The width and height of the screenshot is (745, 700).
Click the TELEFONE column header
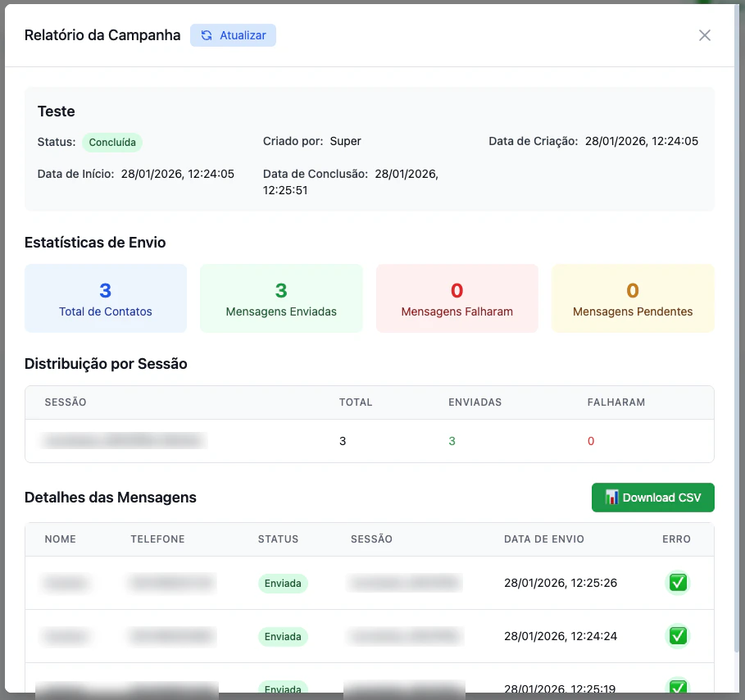pyautogui.click(x=157, y=539)
